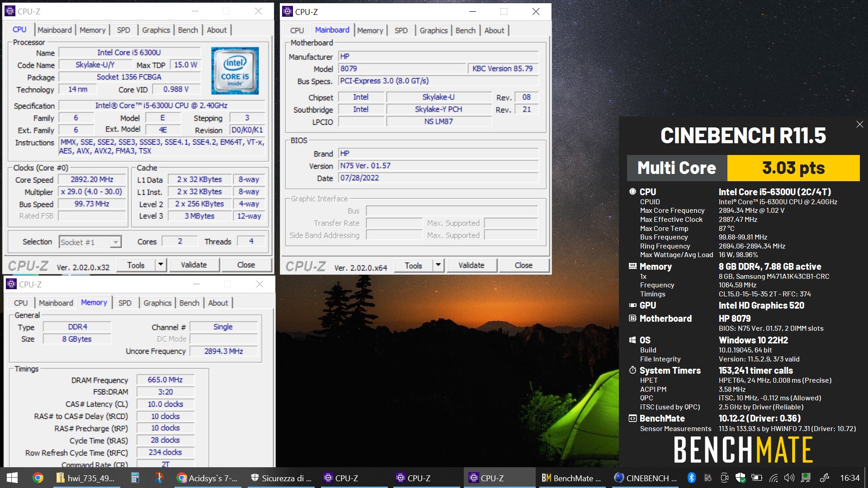Image resolution: width=868 pixels, height=488 pixels.
Task: Open About tab in the Mainboard window
Action: [x=494, y=30]
